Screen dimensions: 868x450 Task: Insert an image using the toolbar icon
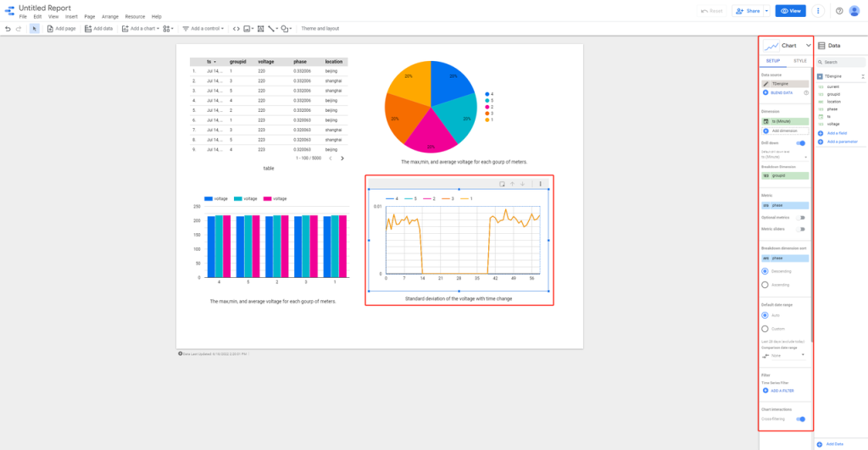[248, 28]
